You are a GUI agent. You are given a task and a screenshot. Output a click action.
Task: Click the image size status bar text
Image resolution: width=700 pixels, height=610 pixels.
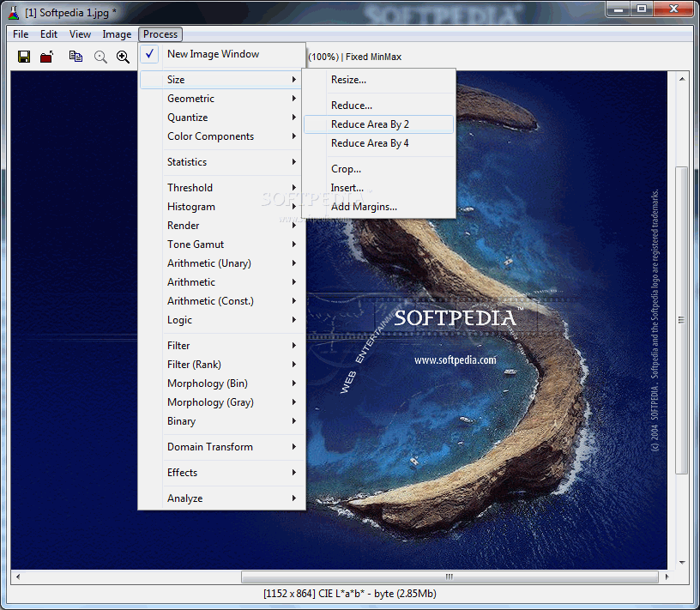[349, 594]
